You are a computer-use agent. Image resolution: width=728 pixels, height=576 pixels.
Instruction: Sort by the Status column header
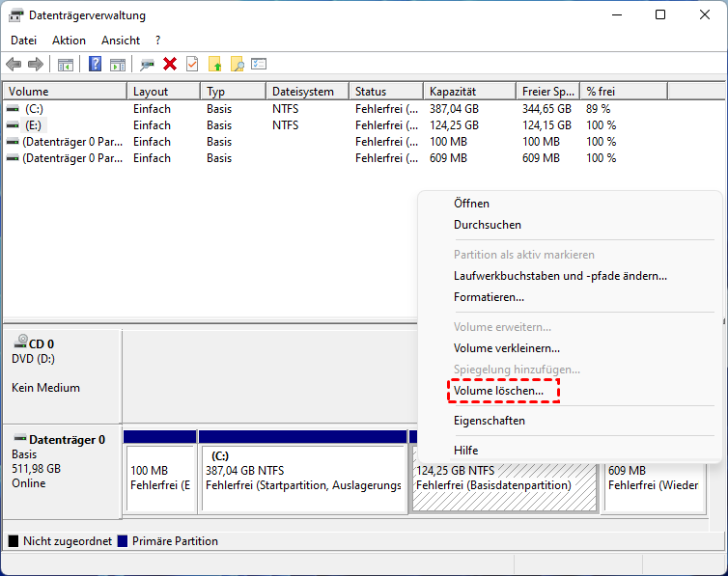[x=386, y=92]
